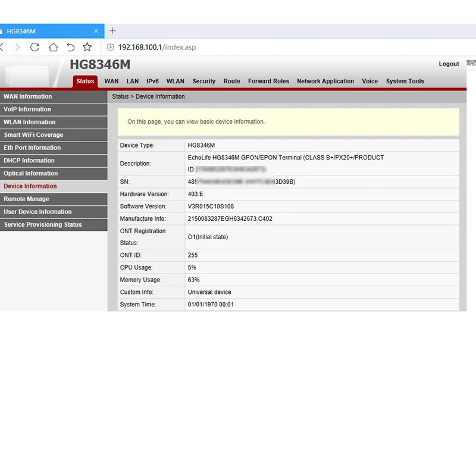This screenshot has height=476, width=476.
Task: Open the Status tab
Action: [85, 81]
